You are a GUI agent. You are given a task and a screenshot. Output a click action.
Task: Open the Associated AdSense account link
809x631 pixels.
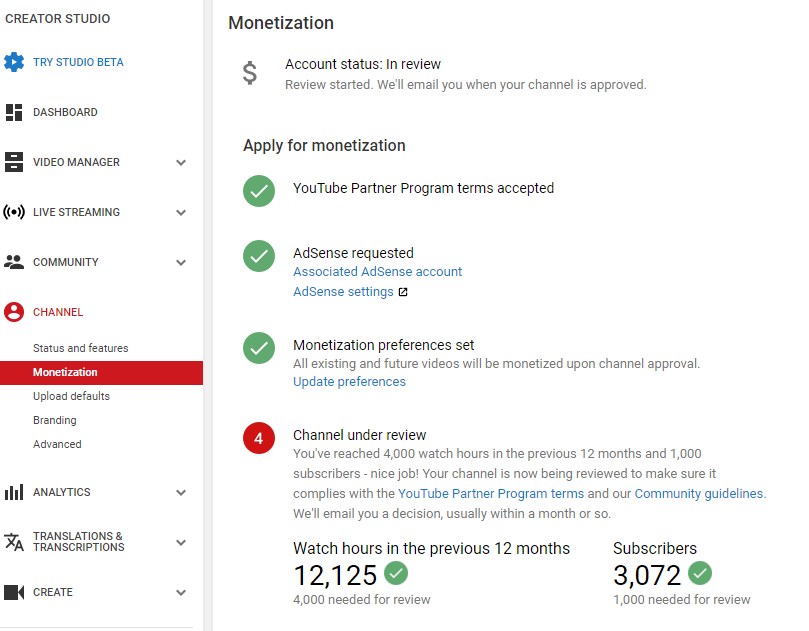pyautogui.click(x=378, y=272)
